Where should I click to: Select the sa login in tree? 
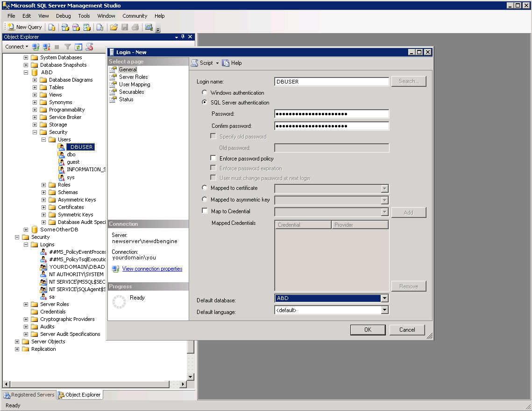point(51,297)
